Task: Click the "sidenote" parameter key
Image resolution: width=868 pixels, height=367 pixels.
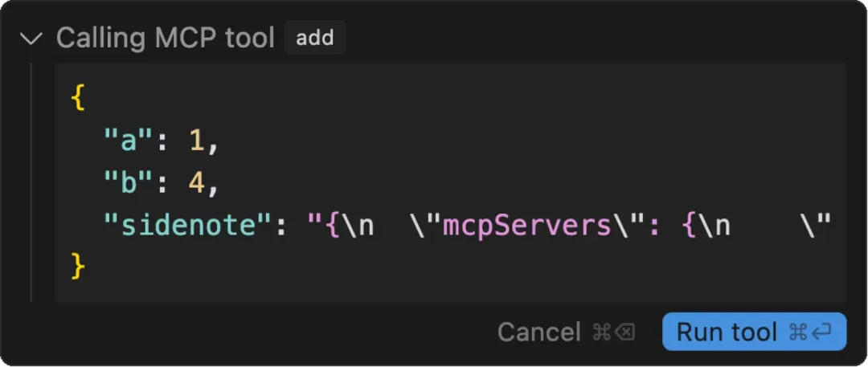Action: tap(188, 225)
